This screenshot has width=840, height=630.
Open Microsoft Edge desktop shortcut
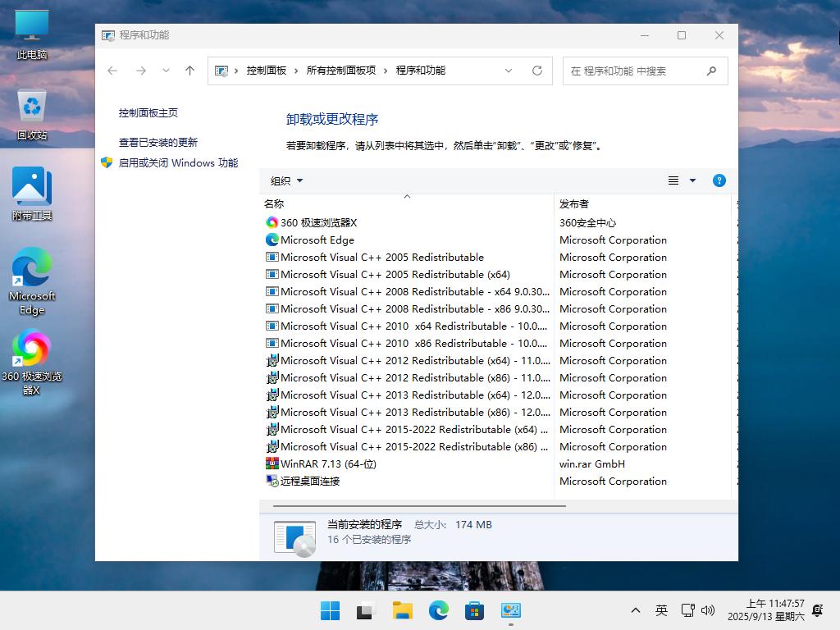32,282
